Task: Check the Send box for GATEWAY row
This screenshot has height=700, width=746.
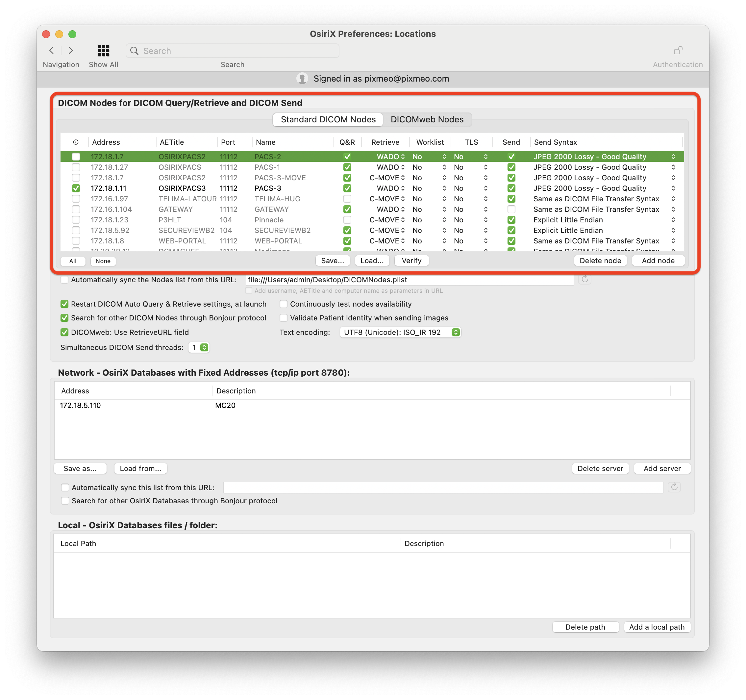Action: (511, 210)
